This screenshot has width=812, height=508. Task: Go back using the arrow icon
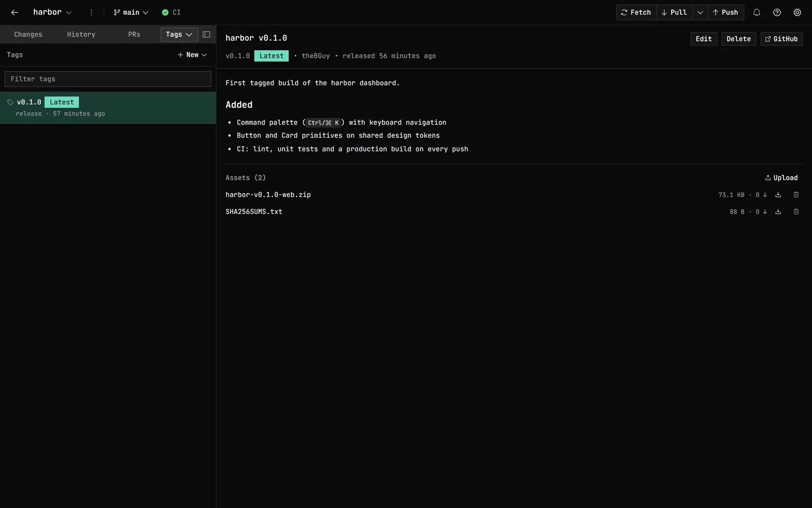(15, 12)
